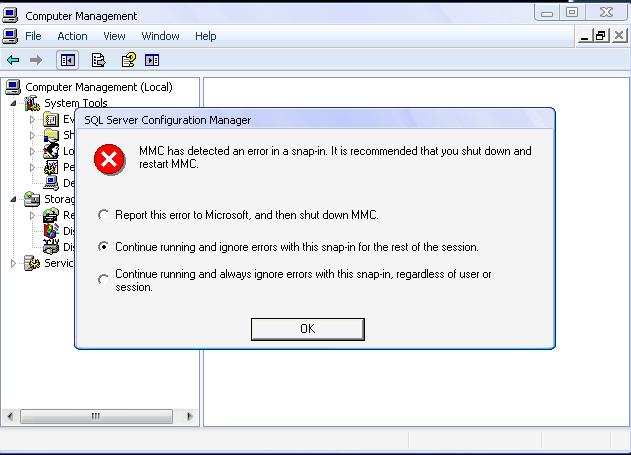Image resolution: width=631 pixels, height=455 pixels.
Task: Expand the Local Users and Groups node arrow
Action: tap(32, 151)
